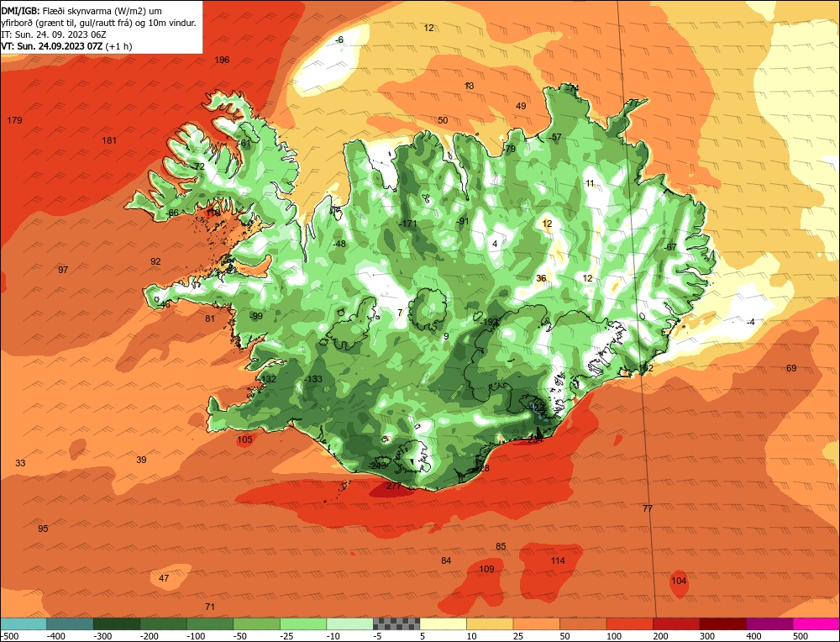Click the legend label -500

10,636
